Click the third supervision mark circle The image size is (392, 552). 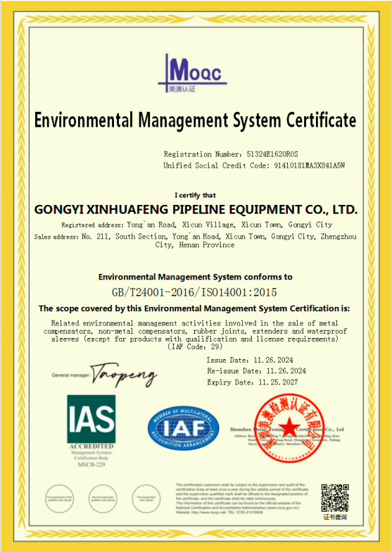(146, 498)
